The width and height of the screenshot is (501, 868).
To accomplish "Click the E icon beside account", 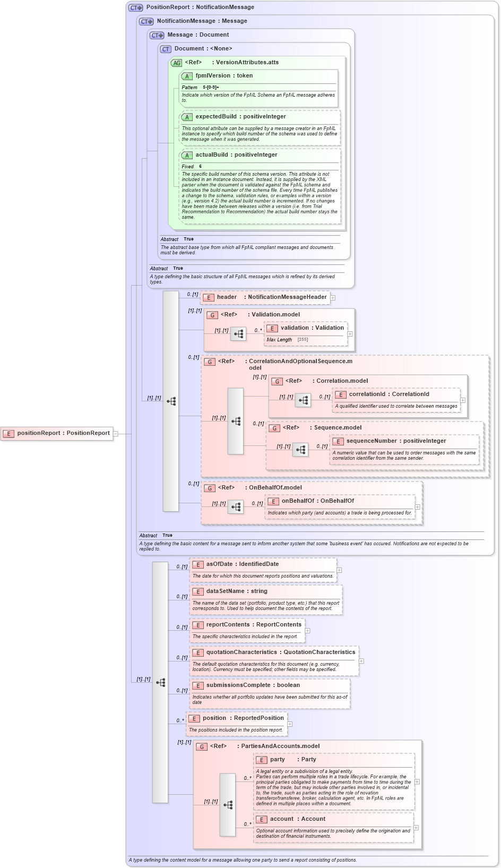I will (262, 819).
